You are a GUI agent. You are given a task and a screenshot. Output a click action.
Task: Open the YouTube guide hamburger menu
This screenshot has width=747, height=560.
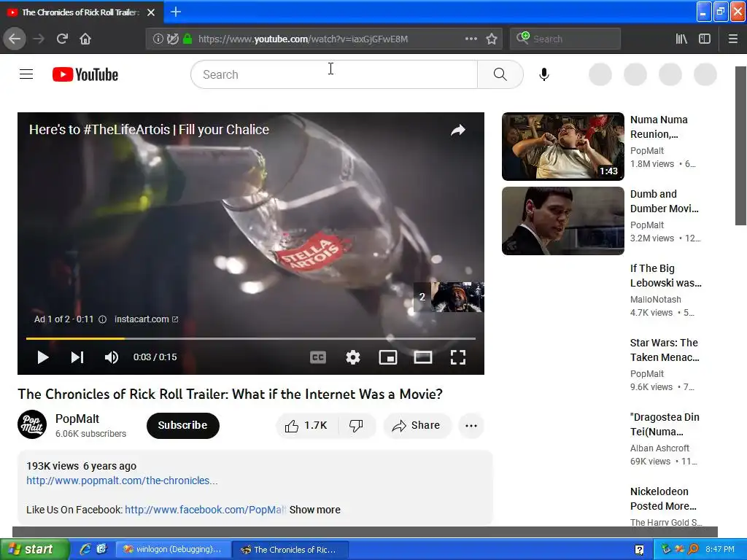pos(26,74)
